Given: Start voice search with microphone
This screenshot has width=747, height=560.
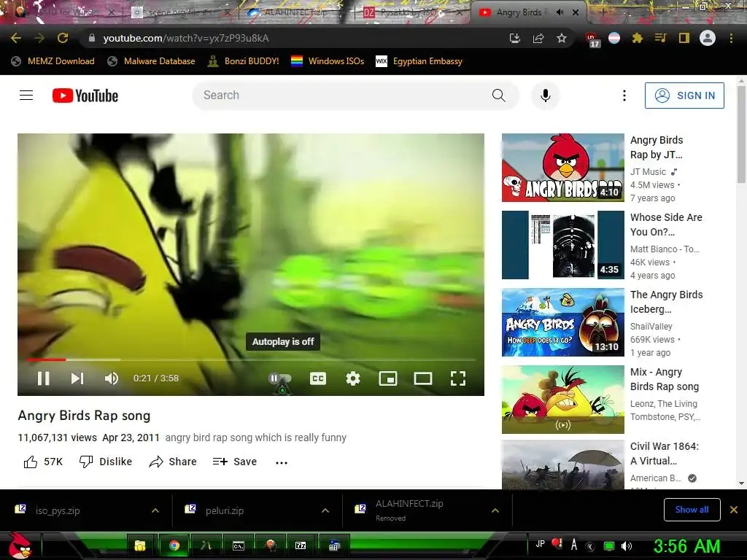Looking at the screenshot, I should pos(546,96).
